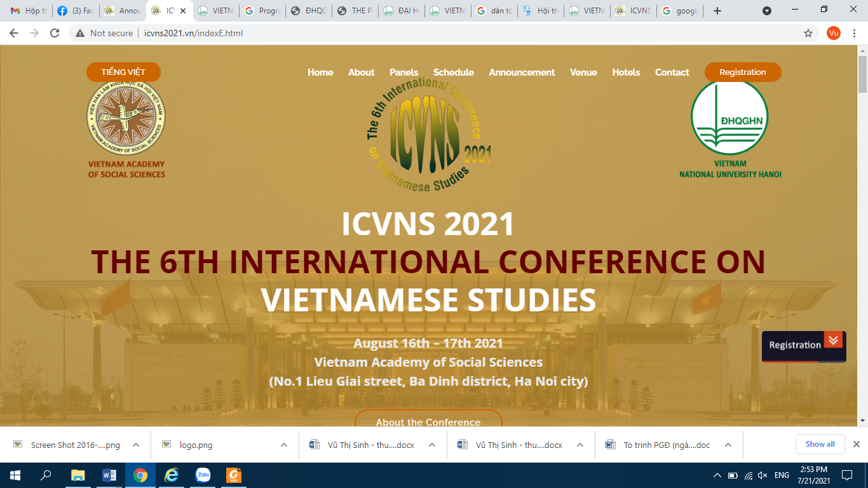Close the active ICVNS tab
The width and height of the screenshot is (868, 488).
[x=183, y=11]
